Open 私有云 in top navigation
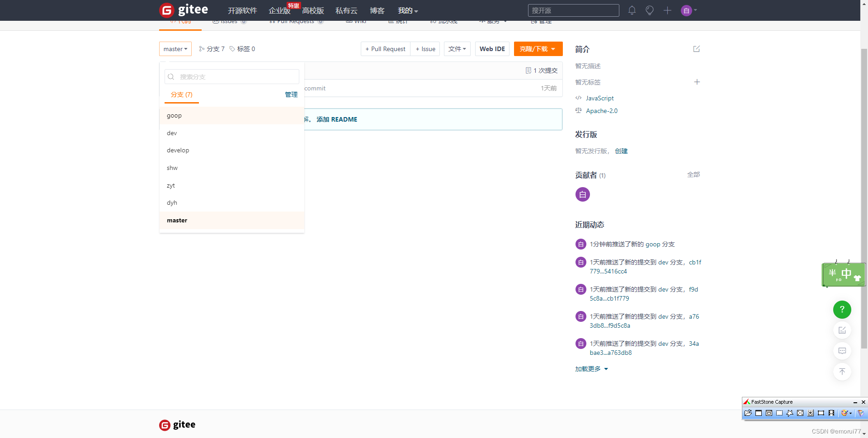This screenshot has height=438, width=868. tap(346, 10)
